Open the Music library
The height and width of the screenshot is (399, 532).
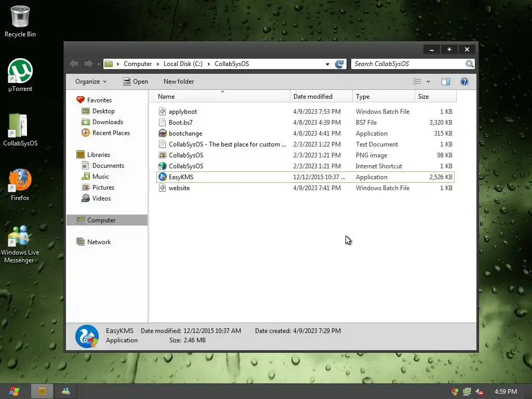(x=96, y=177)
